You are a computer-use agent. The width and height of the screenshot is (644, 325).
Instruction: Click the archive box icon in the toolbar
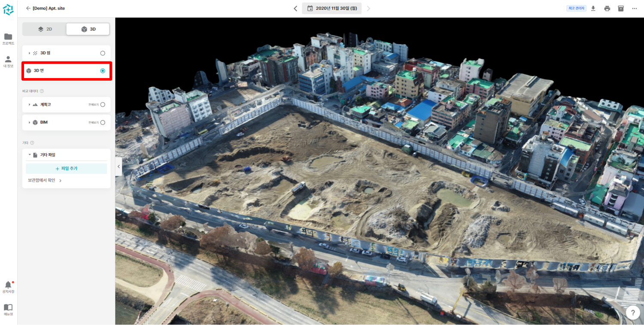click(621, 8)
